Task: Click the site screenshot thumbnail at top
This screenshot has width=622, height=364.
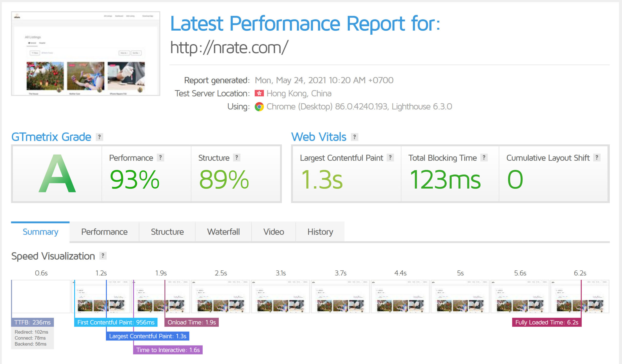Action: (x=86, y=53)
